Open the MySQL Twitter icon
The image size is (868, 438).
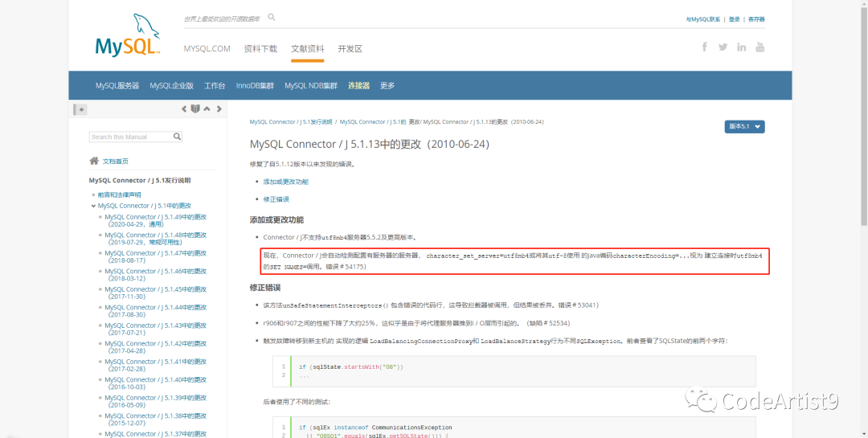tap(723, 47)
